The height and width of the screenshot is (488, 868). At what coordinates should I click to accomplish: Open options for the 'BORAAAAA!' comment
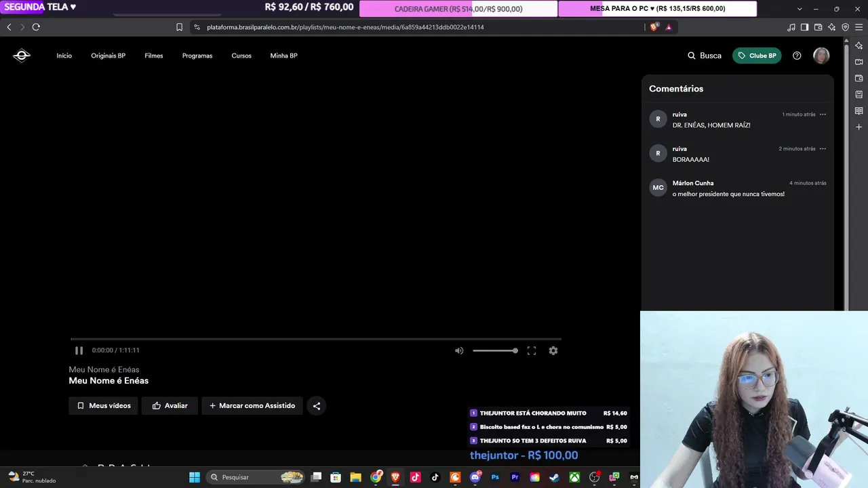click(823, 148)
